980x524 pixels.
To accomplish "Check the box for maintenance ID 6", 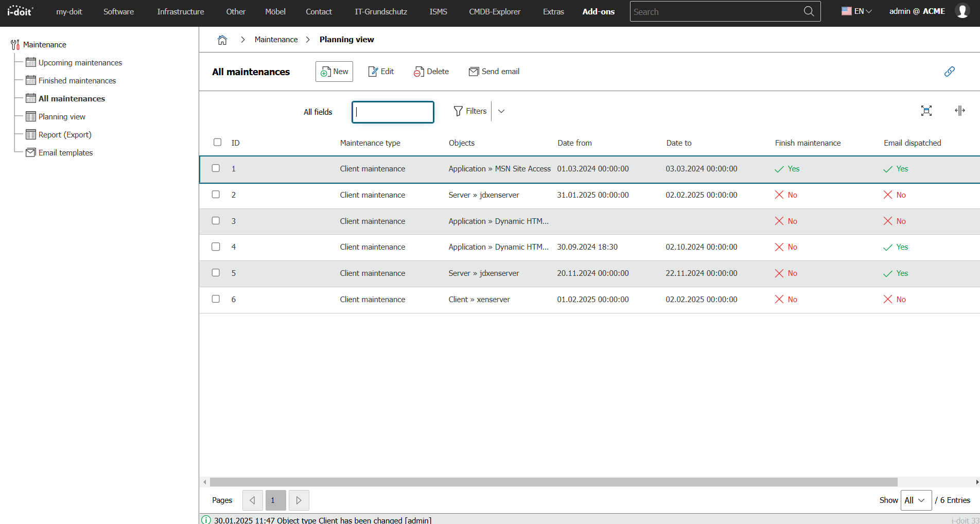I will pyautogui.click(x=216, y=299).
